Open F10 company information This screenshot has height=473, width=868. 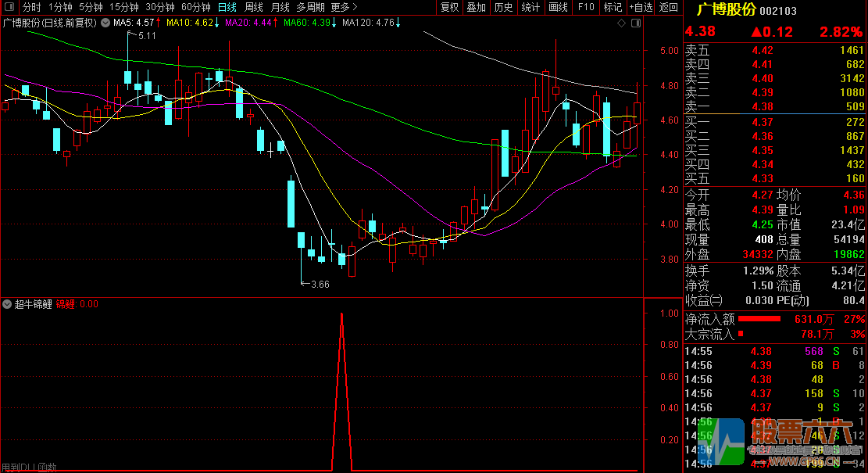click(585, 7)
